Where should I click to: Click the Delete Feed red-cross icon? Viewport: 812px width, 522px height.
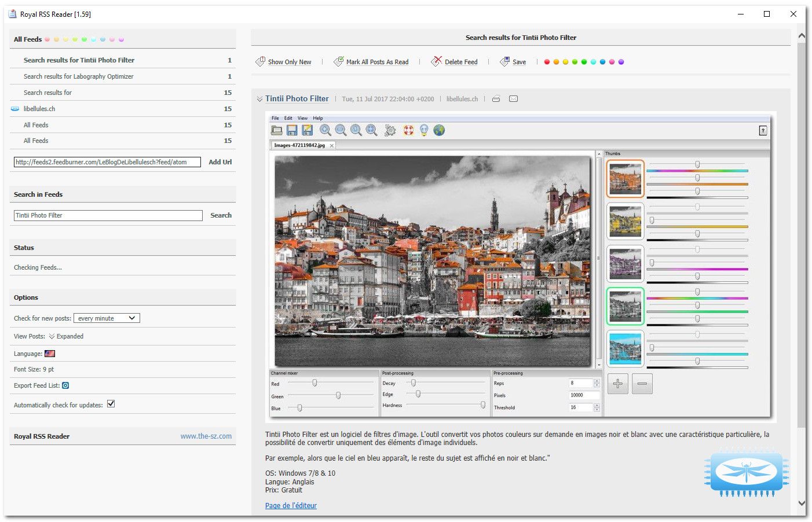436,61
